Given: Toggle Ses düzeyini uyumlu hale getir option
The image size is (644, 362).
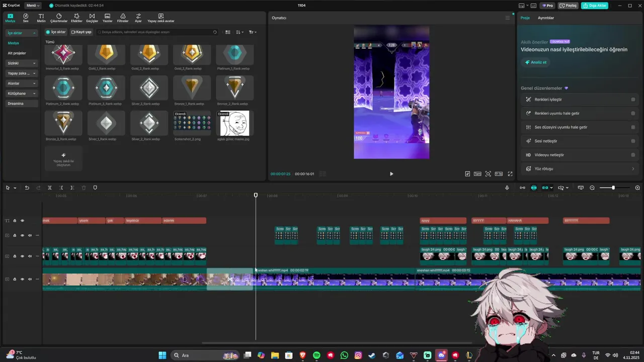Looking at the screenshot, I should point(633,127).
